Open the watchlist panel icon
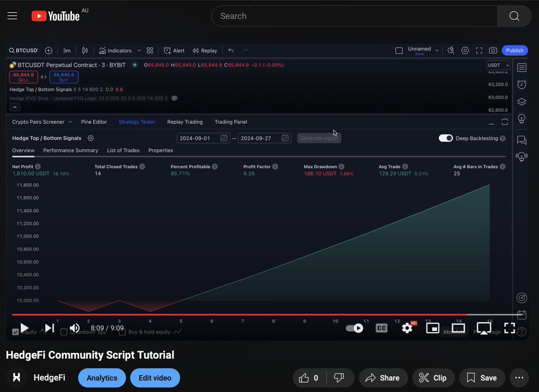The height and width of the screenshot is (392, 539). tap(521, 68)
